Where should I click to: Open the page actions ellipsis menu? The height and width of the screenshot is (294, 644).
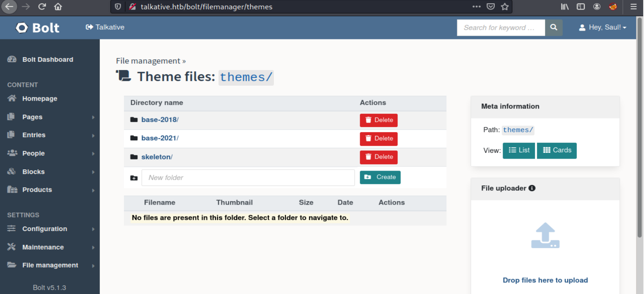coord(477,7)
